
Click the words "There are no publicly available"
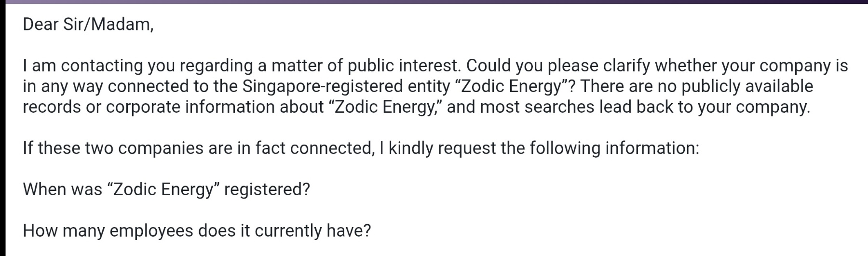(696, 86)
